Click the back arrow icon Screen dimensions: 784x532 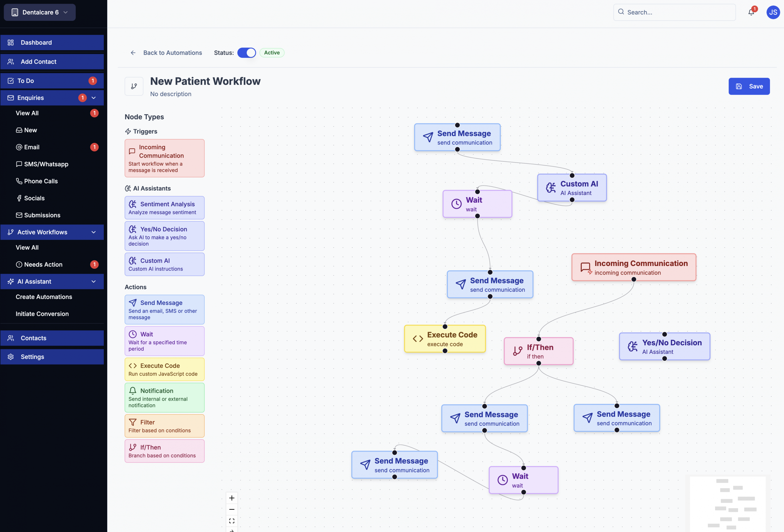(x=133, y=53)
